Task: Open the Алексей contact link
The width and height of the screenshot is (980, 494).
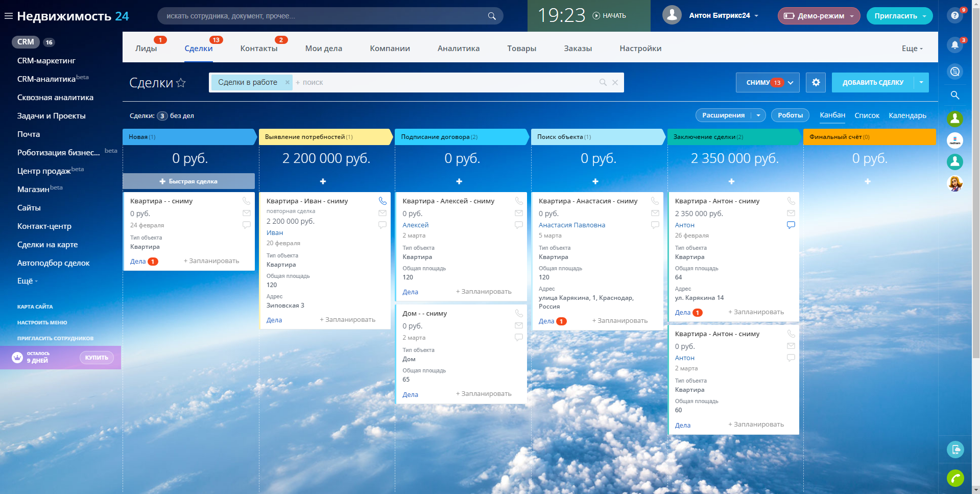Action: tap(416, 225)
